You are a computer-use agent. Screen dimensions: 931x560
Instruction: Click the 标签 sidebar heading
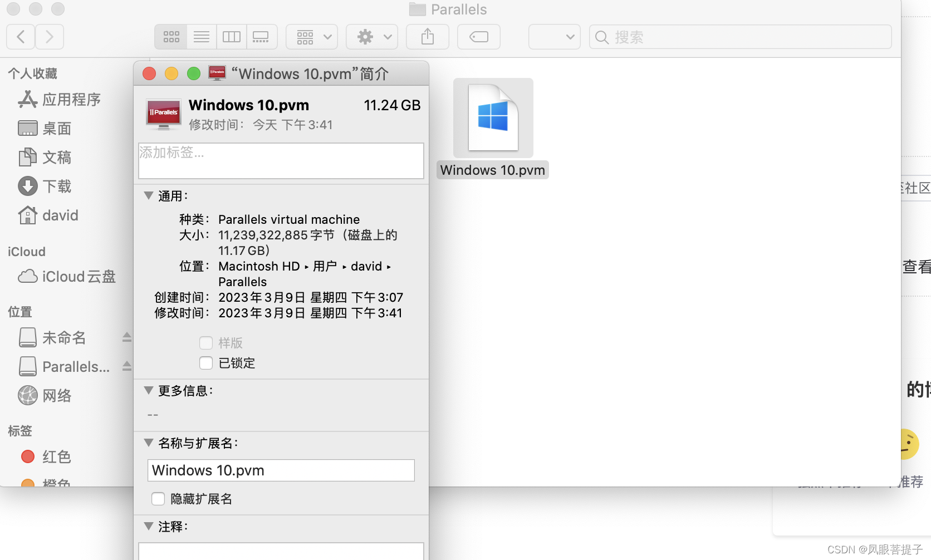pyautogui.click(x=20, y=431)
